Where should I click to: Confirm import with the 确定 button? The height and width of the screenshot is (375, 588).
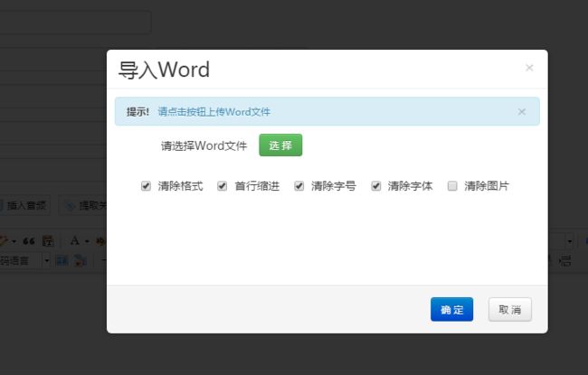tap(452, 309)
